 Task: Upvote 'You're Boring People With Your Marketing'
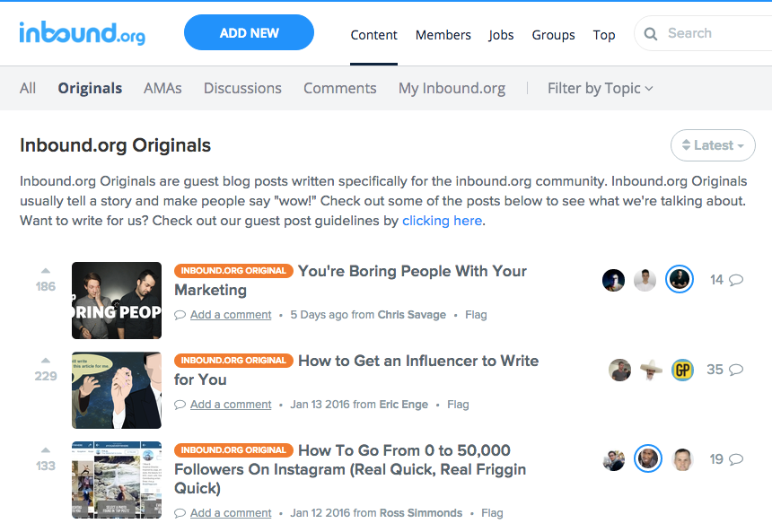tap(45, 270)
